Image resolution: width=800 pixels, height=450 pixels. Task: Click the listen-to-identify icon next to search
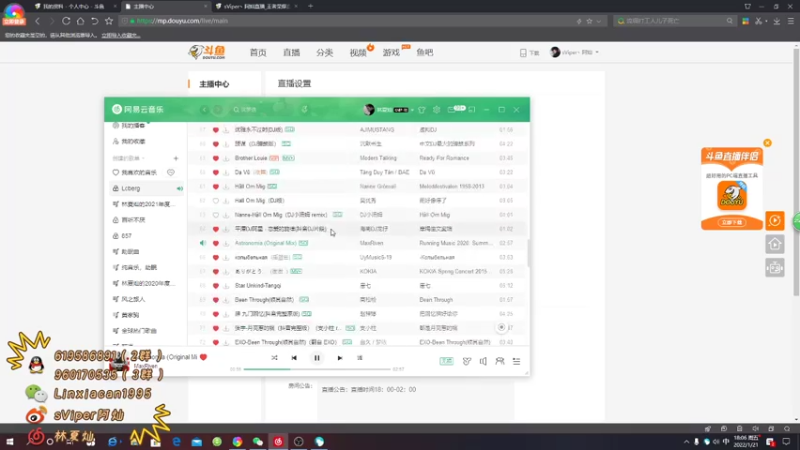coord(305,110)
